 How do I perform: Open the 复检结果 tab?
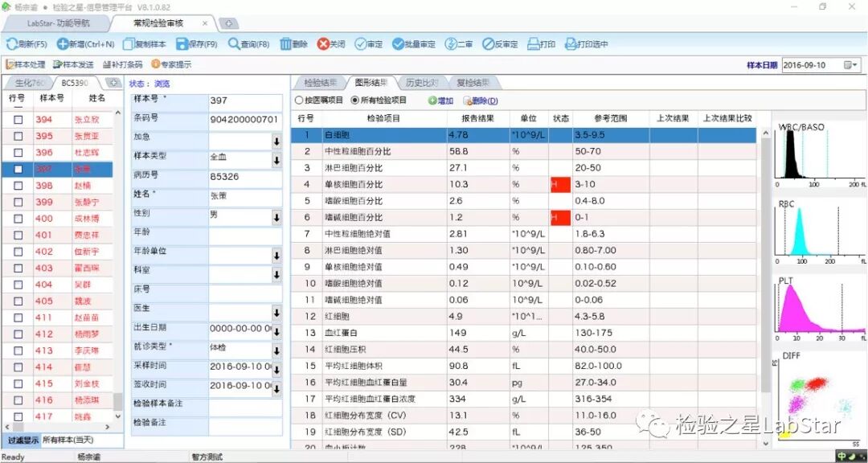tap(473, 83)
